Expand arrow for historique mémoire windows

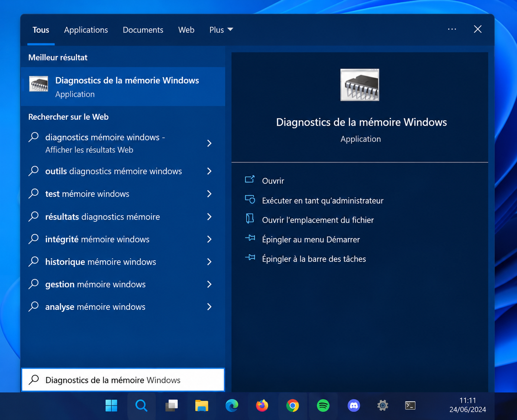coord(209,262)
